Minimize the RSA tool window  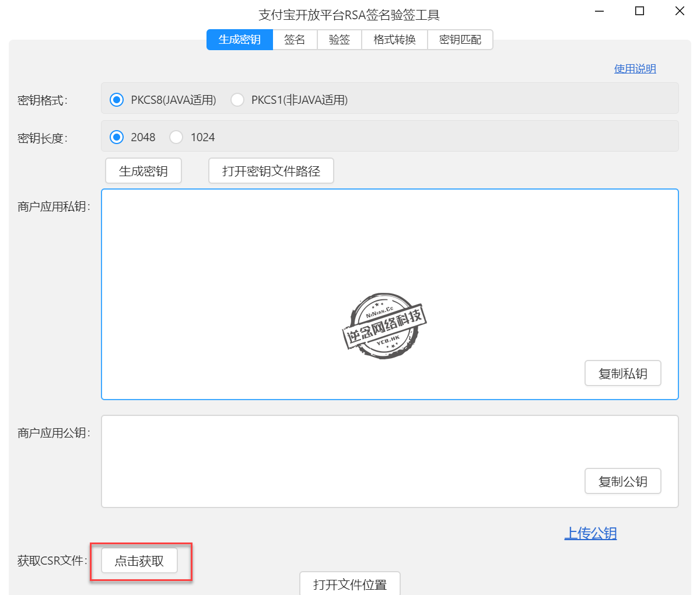(600, 11)
